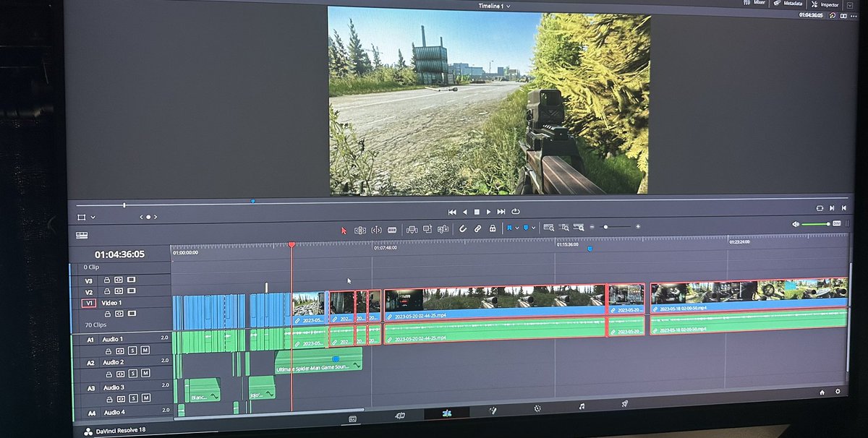
Task: Open the Metadata panel tab
Action: click(x=787, y=3)
